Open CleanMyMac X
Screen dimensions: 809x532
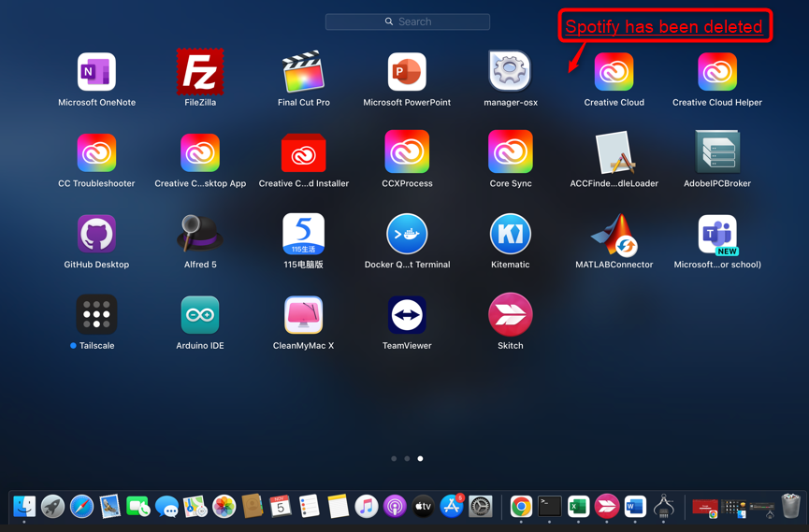point(303,315)
